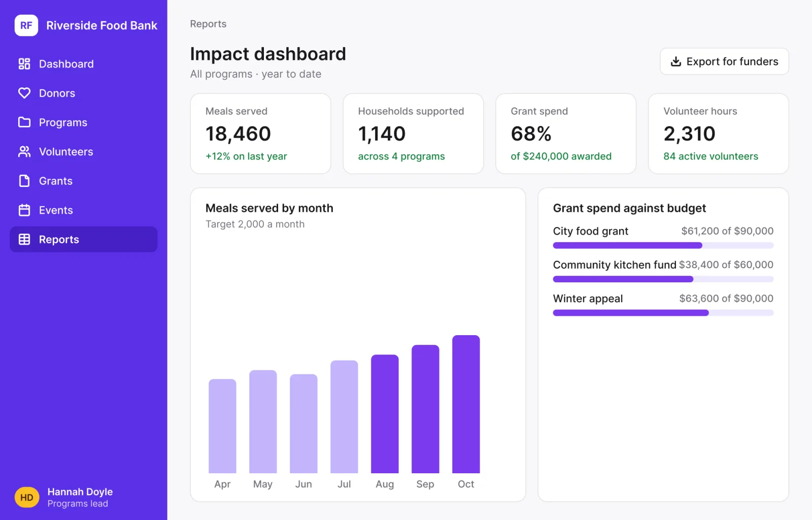Click the 'Oct' axis label
The width and height of the screenshot is (812, 520).
[x=466, y=484]
